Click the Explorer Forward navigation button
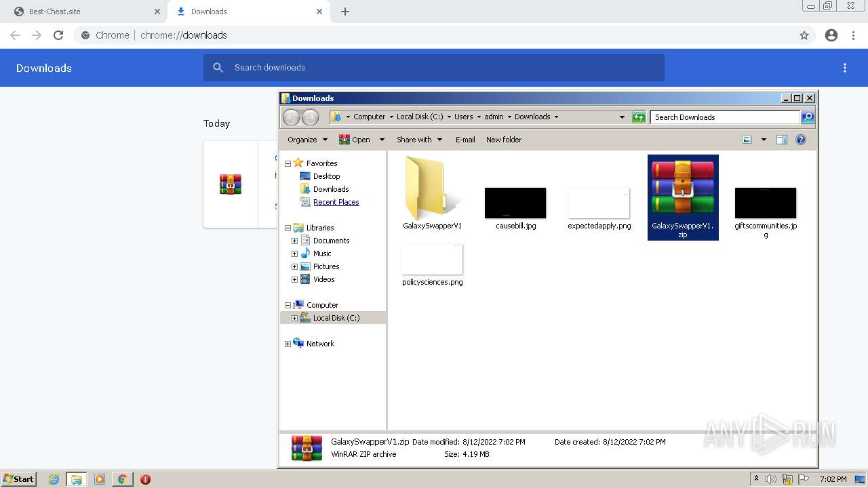The image size is (868, 488). [310, 117]
